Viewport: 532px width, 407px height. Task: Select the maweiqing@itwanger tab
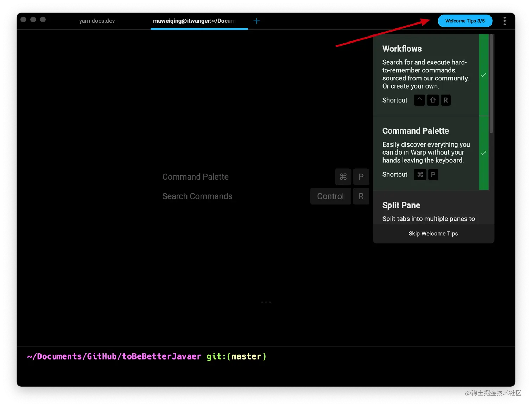199,21
